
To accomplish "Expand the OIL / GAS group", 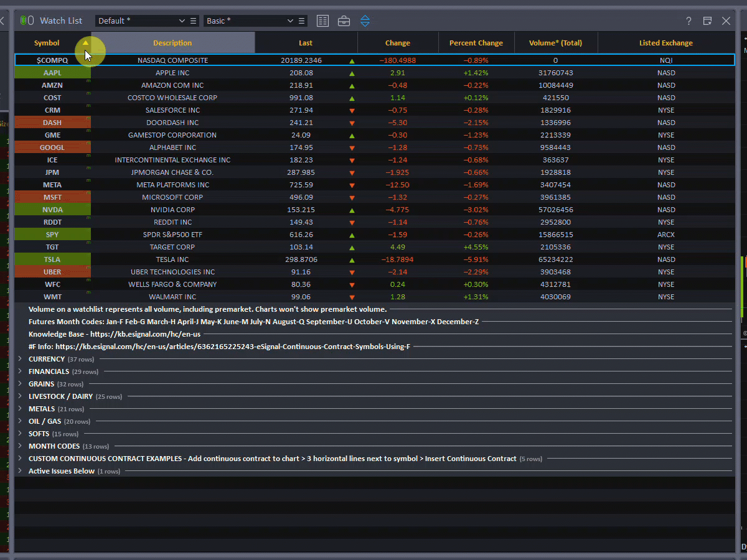I will pos(21,421).
